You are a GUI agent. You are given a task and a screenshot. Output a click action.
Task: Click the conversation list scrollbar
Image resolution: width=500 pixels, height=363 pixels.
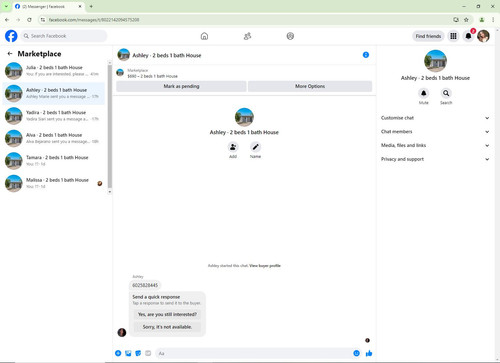pyautogui.click(x=110, y=127)
